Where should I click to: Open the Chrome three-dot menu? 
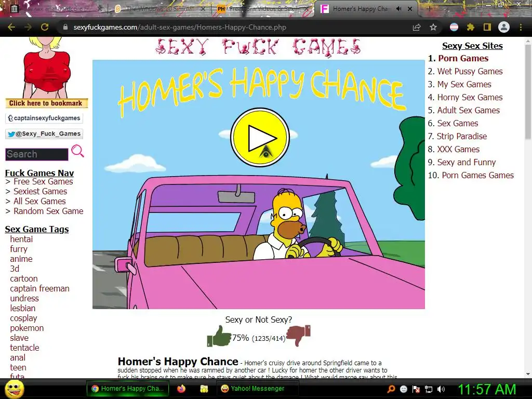pyautogui.click(x=521, y=27)
